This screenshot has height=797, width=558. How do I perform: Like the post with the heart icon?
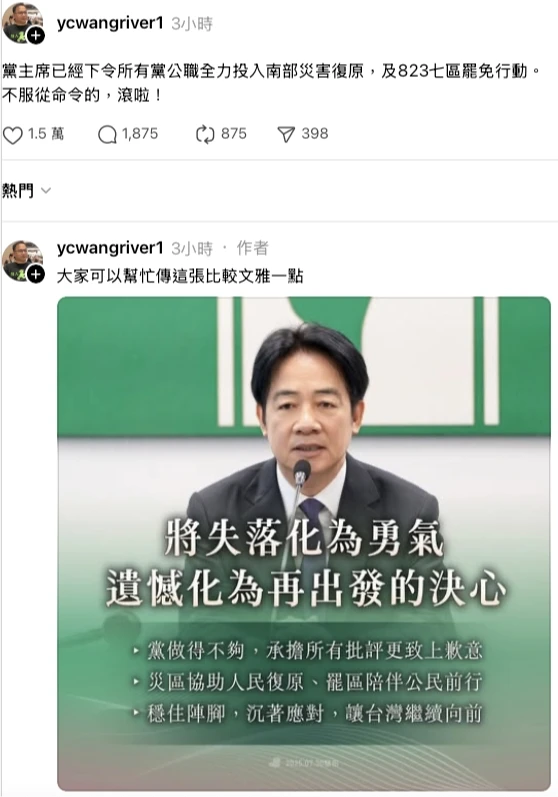tap(13, 135)
